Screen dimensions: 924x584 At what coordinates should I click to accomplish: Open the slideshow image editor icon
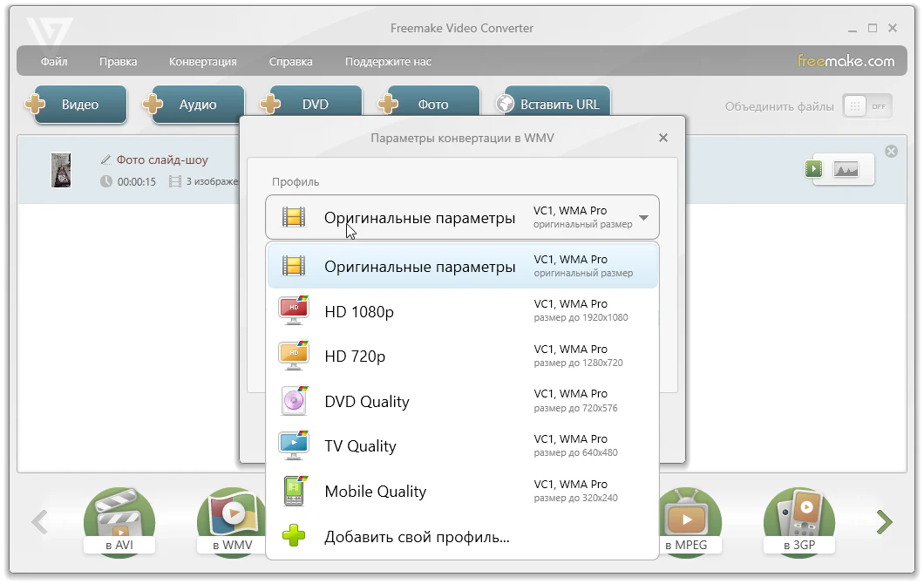tap(846, 170)
